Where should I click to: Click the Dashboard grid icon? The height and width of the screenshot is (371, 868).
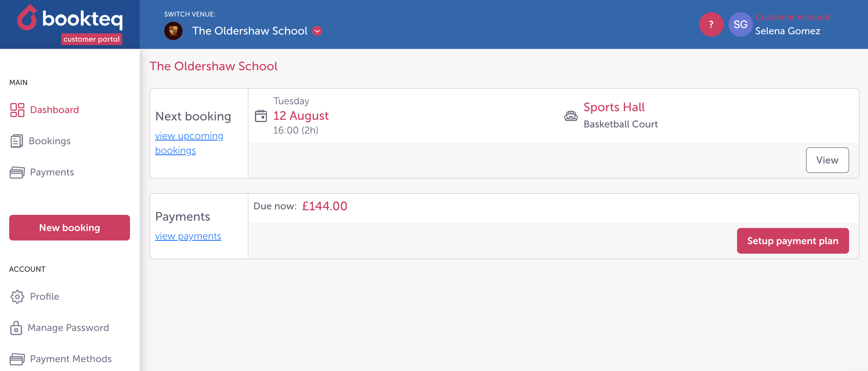click(17, 110)
